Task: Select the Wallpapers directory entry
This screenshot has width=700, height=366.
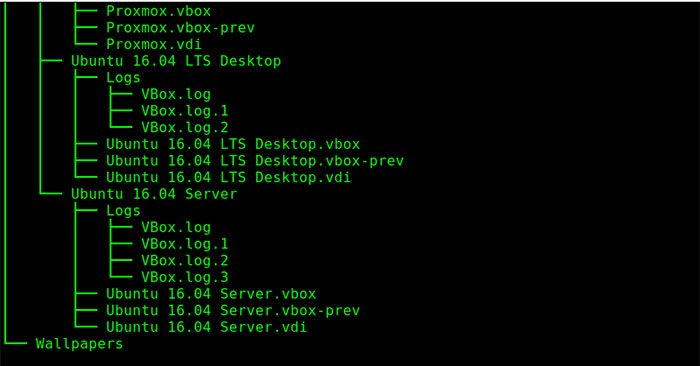Action: click(79, 344)
